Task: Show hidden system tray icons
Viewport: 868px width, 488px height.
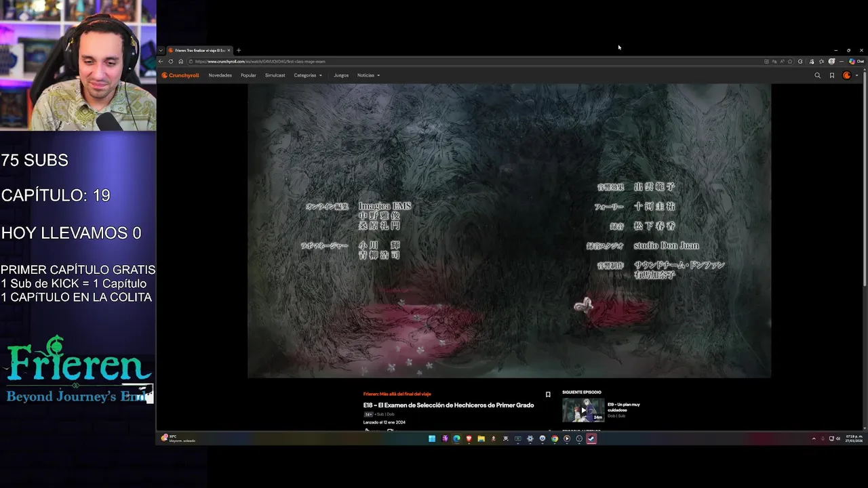Action: [814, 439]
